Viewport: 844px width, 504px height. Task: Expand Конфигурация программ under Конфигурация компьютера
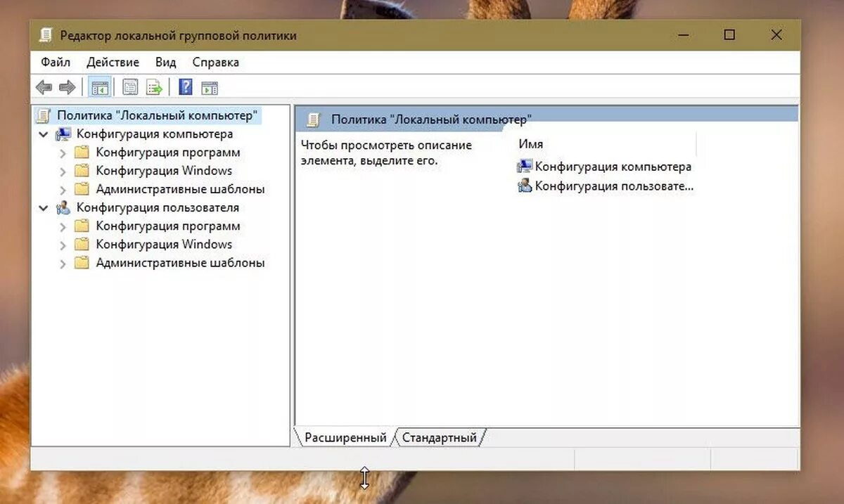tap(63, 153)
